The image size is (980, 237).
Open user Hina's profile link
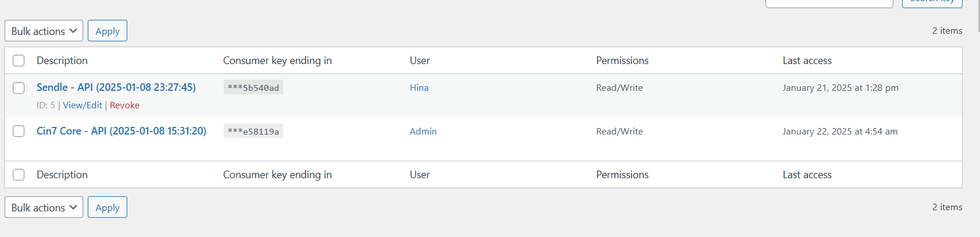point(419,88)
